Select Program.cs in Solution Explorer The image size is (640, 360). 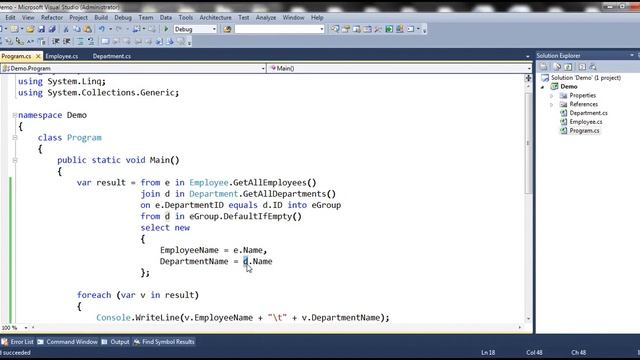(x=584, y=131)
